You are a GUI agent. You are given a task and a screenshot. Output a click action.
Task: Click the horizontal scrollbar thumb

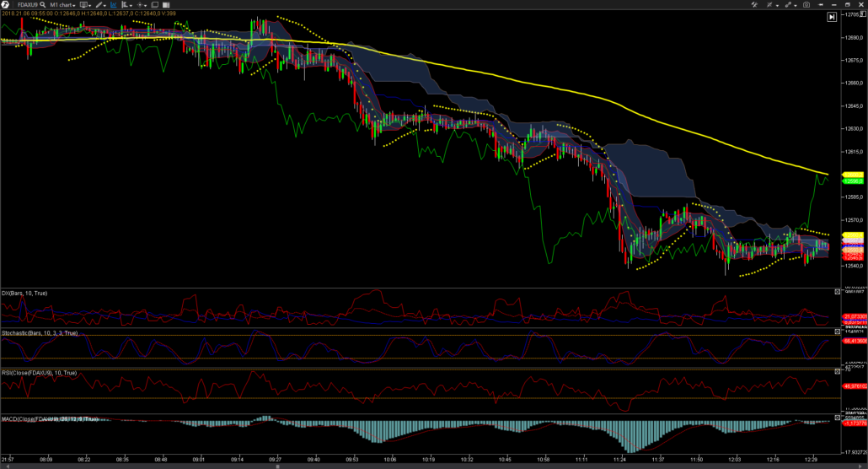click(278, 466)
